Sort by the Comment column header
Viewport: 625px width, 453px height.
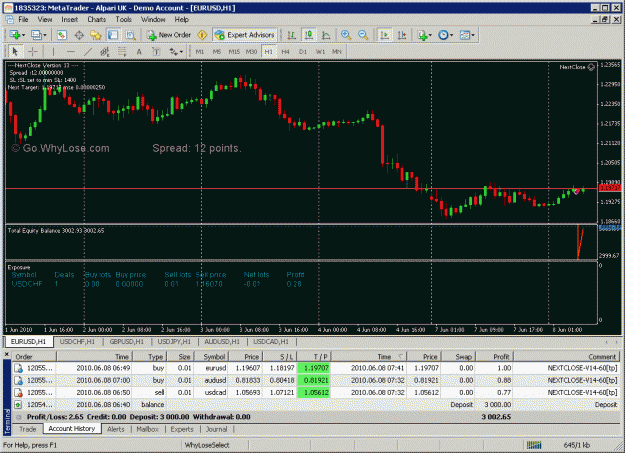click(x=567, y=357)
